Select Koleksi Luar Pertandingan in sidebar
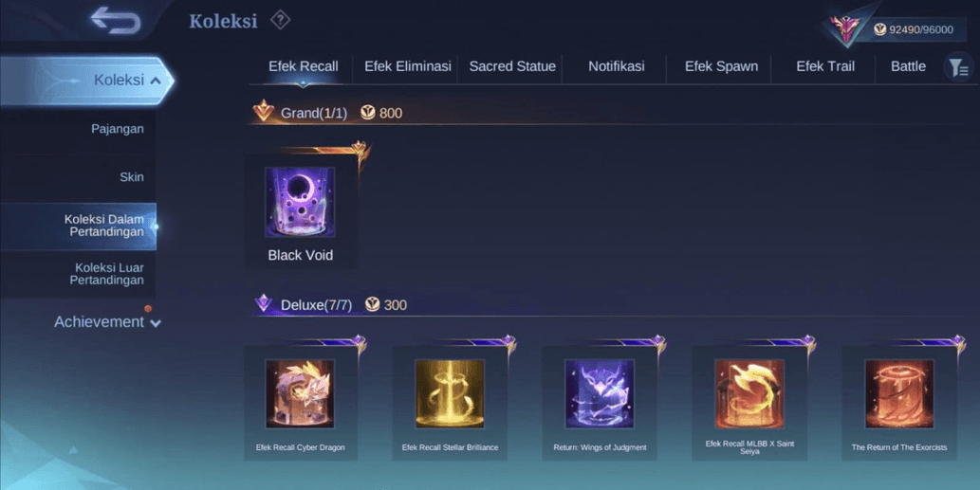980x490 pixels. point(78,274)
